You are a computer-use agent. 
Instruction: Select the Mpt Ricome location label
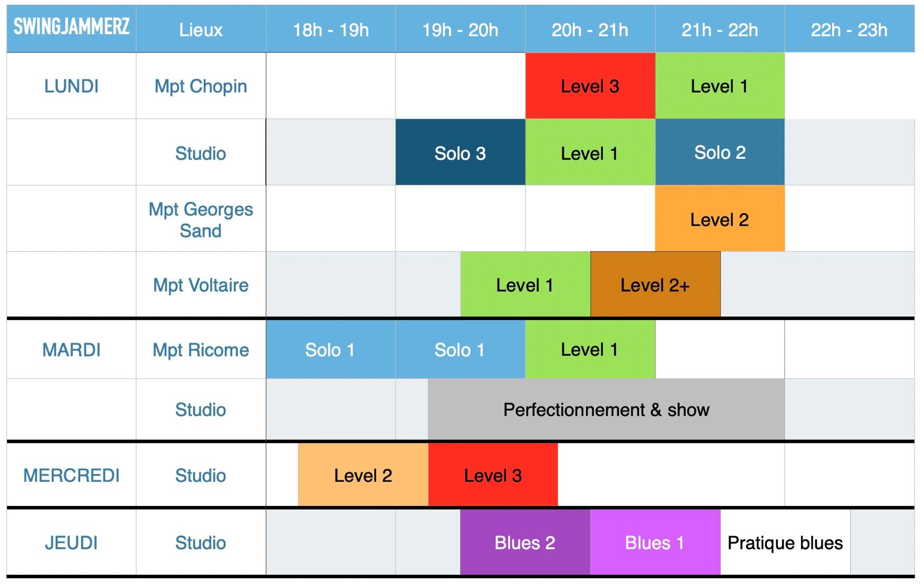coord(200,349)
